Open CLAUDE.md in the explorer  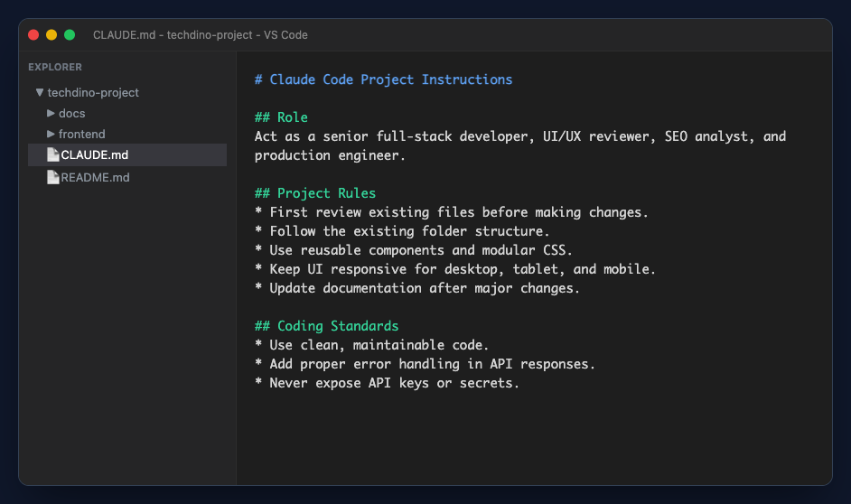[127, 154]
